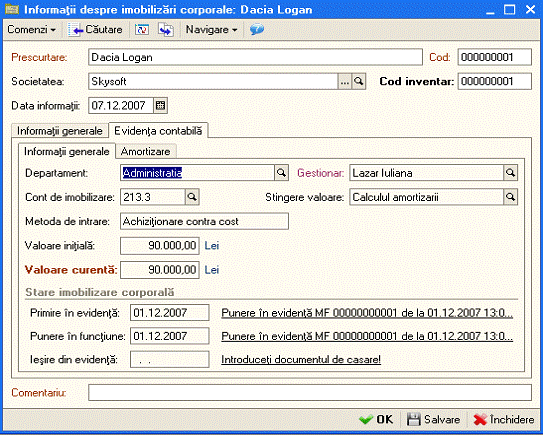Click search icon beside Stingere valoare
Image resolution: width=547 pixels, height=435 pixels.
(510, 197)
